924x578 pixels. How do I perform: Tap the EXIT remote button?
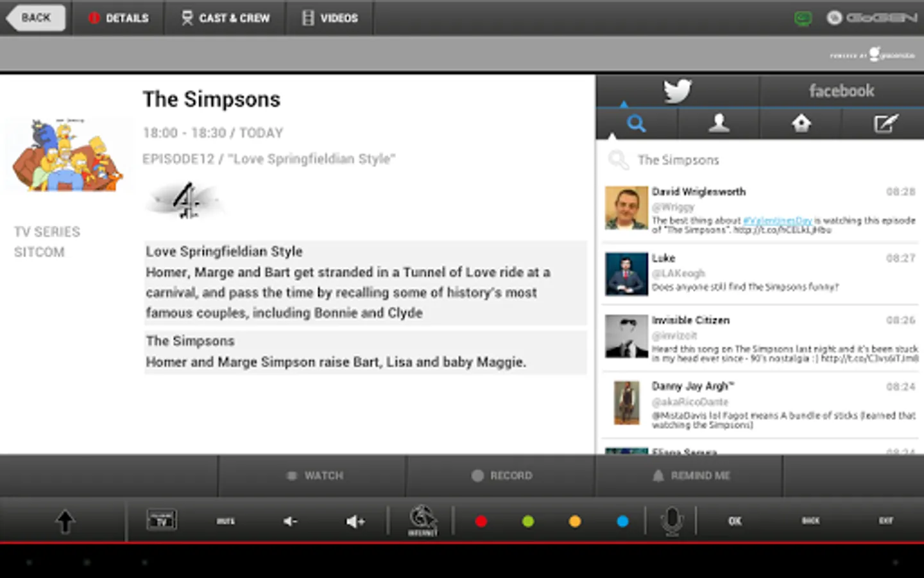point(886,521)
